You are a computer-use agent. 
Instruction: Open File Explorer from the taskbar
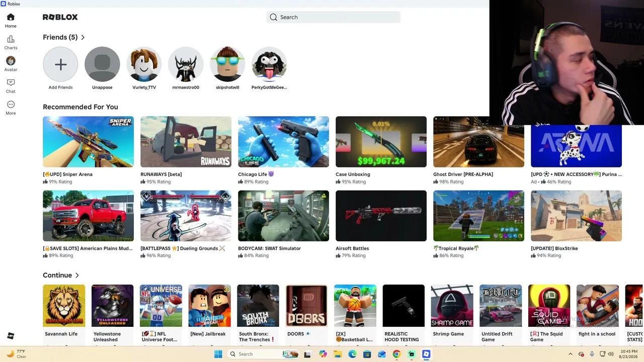pyautogui.click(x=338, y=354)
